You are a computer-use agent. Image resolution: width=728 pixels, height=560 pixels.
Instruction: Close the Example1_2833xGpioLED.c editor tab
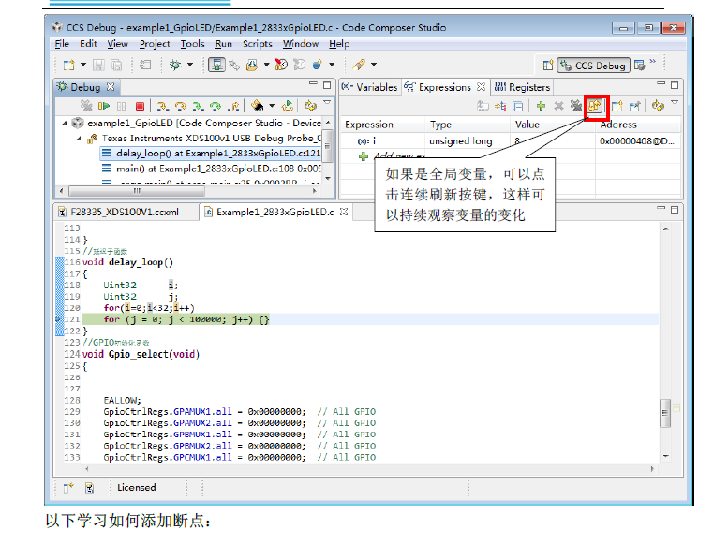[x=344, y=212]
